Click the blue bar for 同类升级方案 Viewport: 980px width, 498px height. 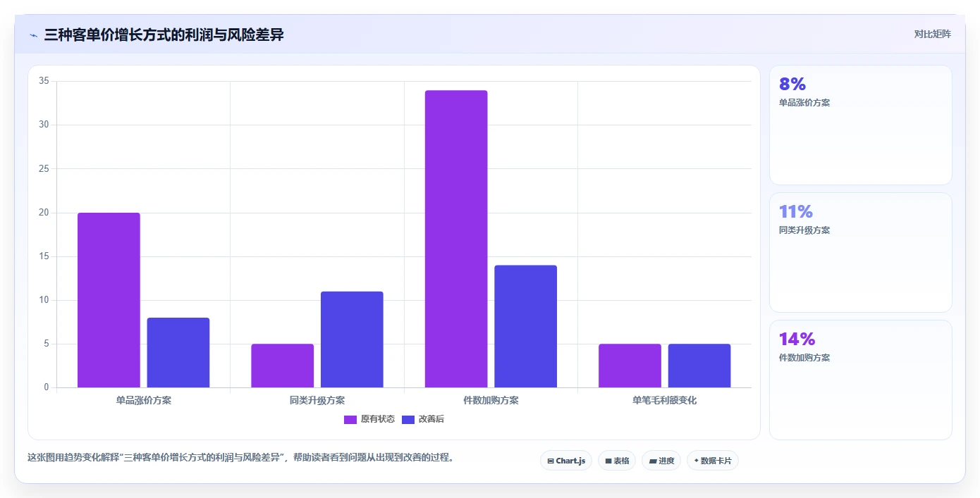click(x=352, y=340)
